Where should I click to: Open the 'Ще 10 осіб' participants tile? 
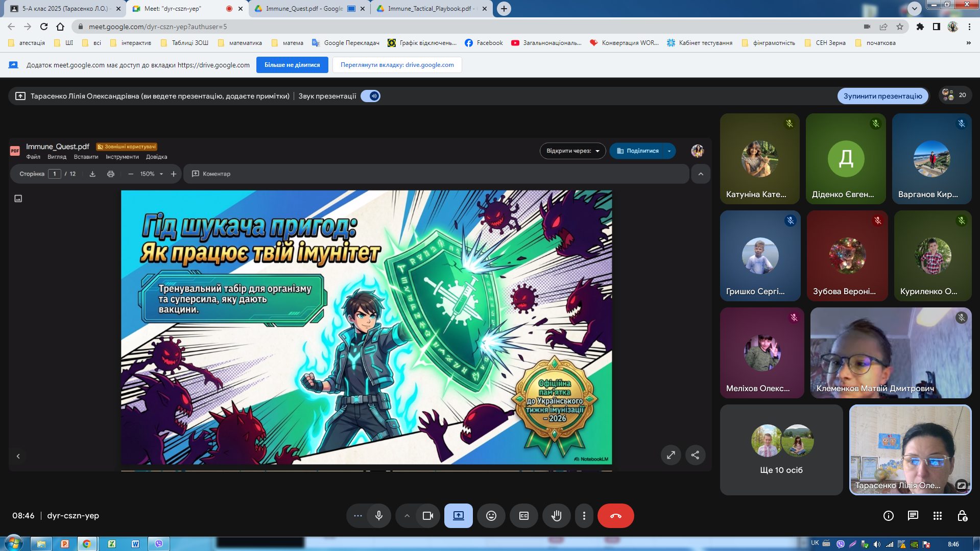[x=781, y=450]
